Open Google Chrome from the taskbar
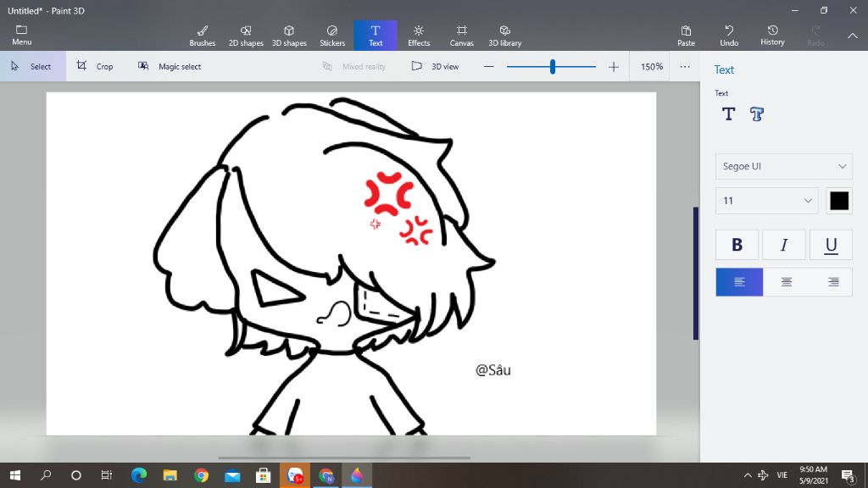This screenshot has height=488, width=868. coord(201,475)
